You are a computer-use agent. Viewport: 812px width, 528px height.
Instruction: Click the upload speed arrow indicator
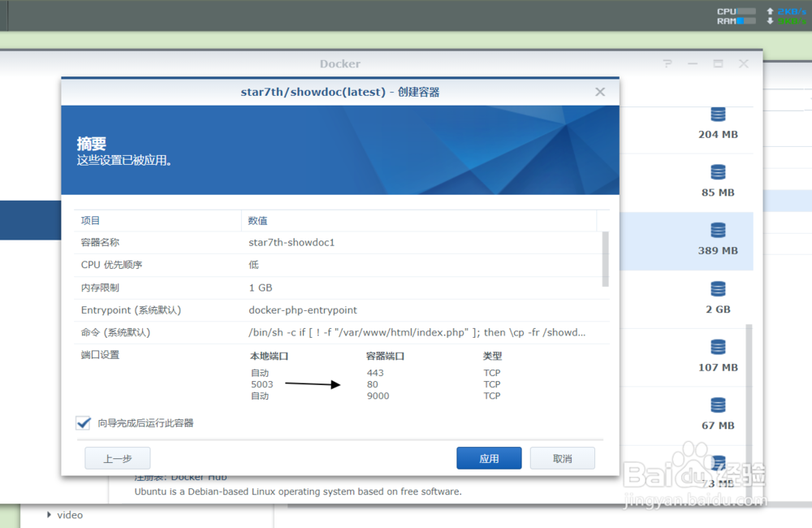(770, 11)
